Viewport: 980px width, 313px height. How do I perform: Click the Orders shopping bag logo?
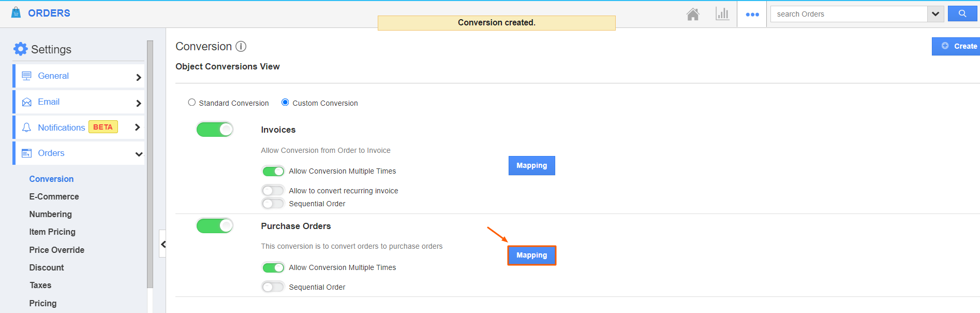click(16, 13)
